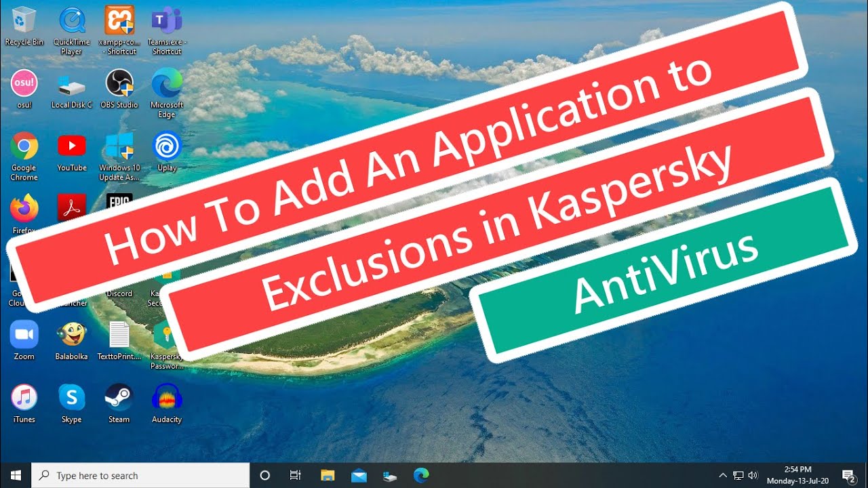This screenshot has width=868, height=488.
Task: Open the volume control tray icon
Action: click(x=752, y=475)
